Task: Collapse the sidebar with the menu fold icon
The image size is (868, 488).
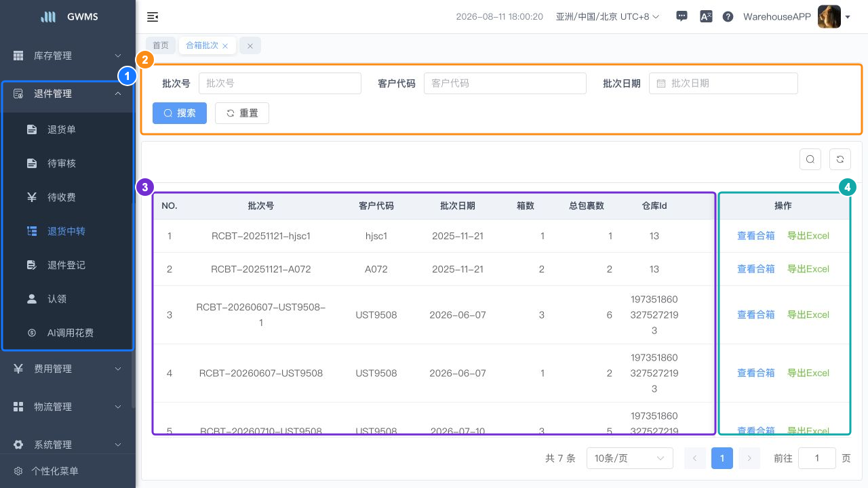Action: pos(153,17)
